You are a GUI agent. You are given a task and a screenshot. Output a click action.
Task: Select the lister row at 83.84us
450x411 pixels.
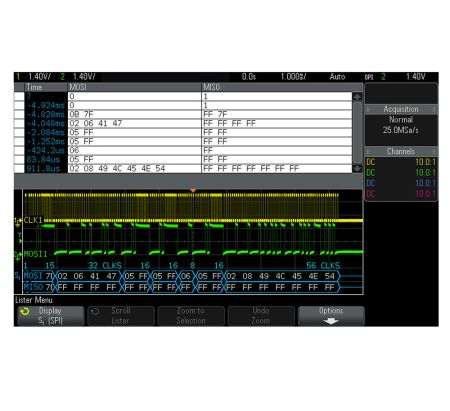(183, 159)
